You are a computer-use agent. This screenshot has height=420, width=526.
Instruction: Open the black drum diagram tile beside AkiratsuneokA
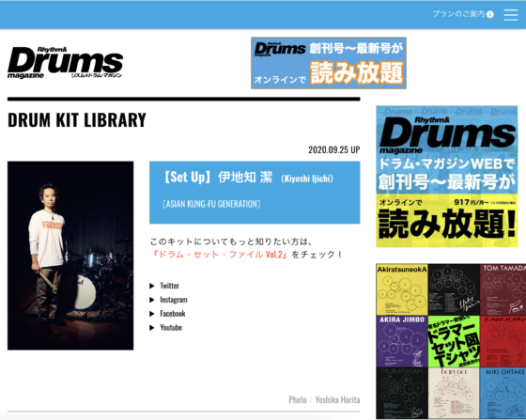point(454,289)
